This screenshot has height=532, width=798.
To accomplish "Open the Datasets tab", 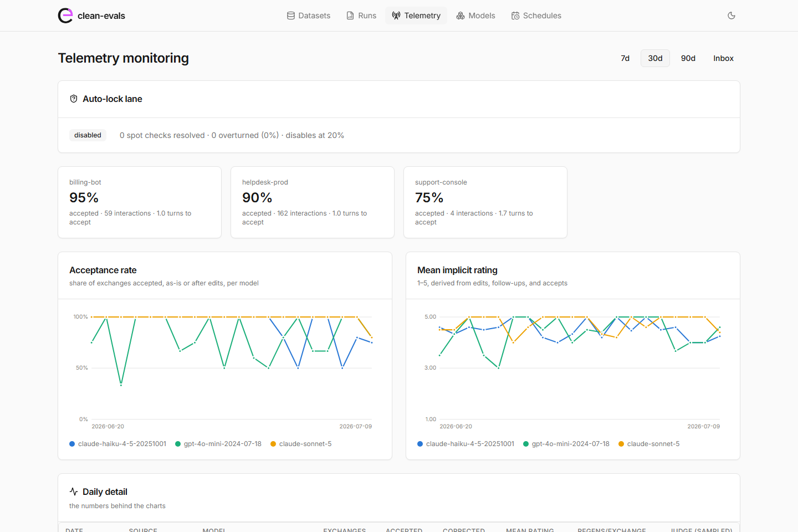I will click(x=309, y=16).
